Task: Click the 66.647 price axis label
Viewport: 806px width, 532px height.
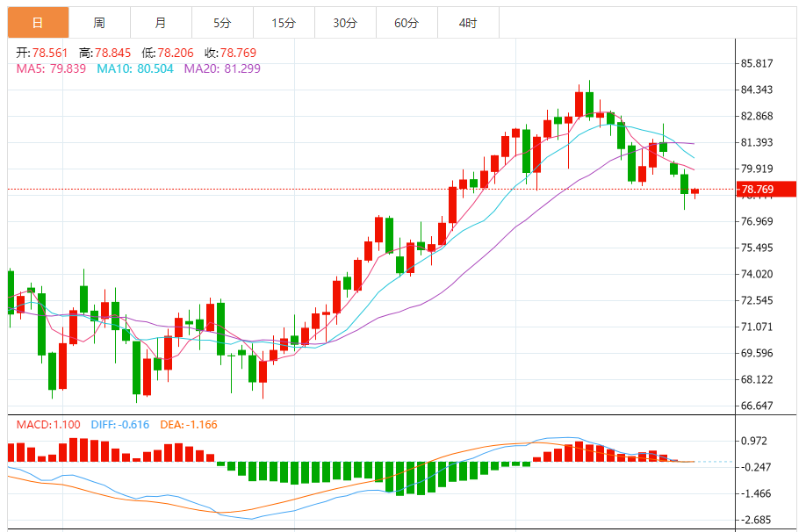Action: click(757, 406)
